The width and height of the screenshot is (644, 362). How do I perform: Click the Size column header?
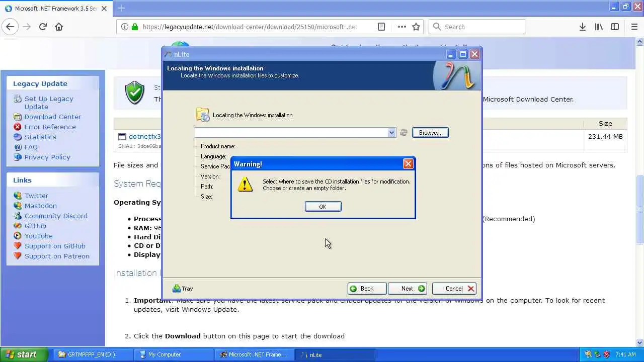[x=605, y=123]
